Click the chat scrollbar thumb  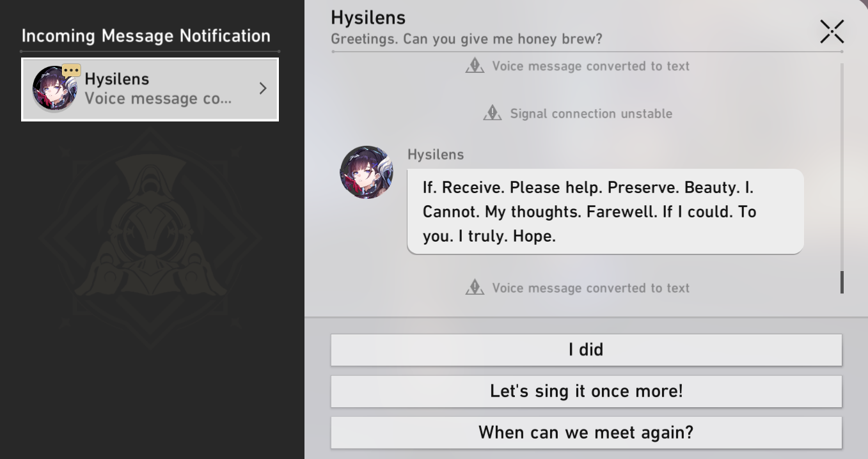842,282
